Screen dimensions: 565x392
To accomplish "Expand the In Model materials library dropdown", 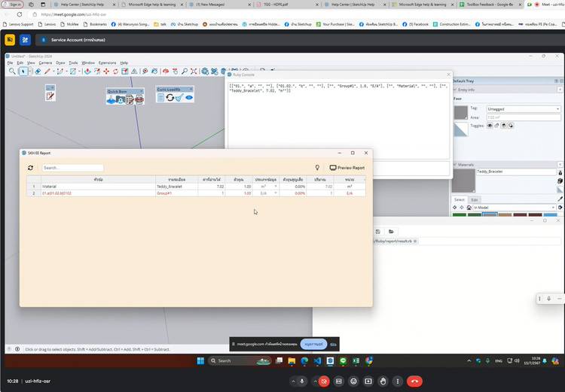I will [554, 208].
